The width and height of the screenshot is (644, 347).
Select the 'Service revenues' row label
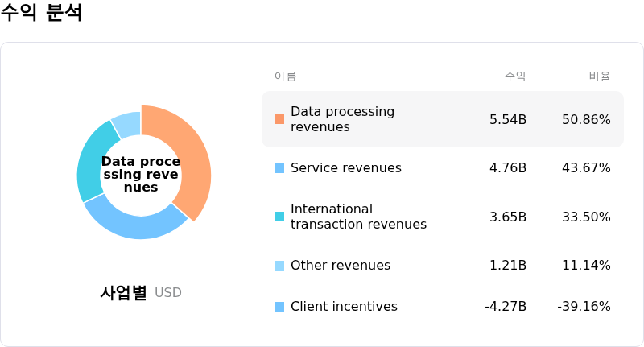pyautogui.click(x=346, y=168)
